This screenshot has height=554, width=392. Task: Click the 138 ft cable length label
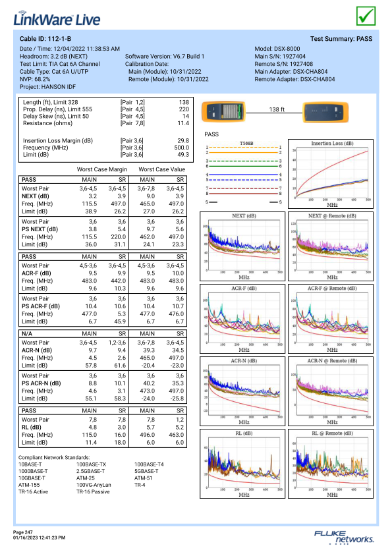(277, 109)
